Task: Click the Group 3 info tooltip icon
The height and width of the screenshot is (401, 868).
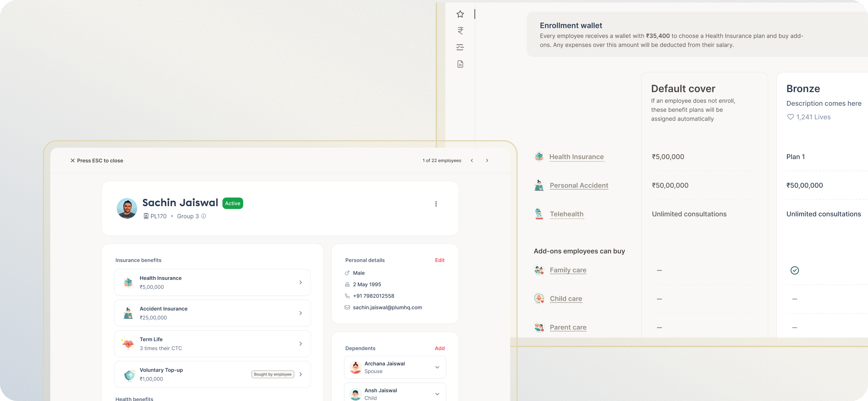Action: (203, 216)
